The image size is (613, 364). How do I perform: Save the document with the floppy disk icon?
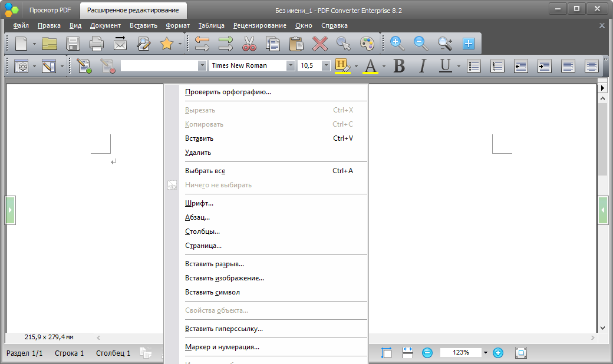pos(73,44)
